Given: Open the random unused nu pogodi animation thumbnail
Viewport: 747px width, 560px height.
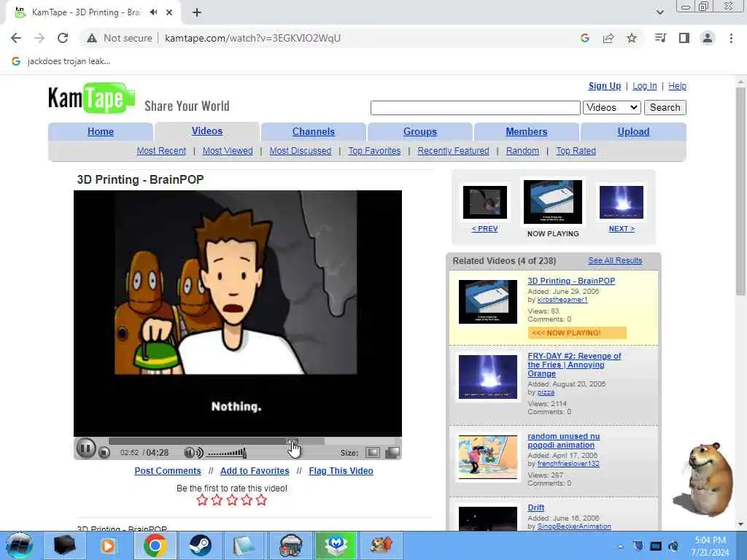Looking at the screenshot, I should (488, 457).
